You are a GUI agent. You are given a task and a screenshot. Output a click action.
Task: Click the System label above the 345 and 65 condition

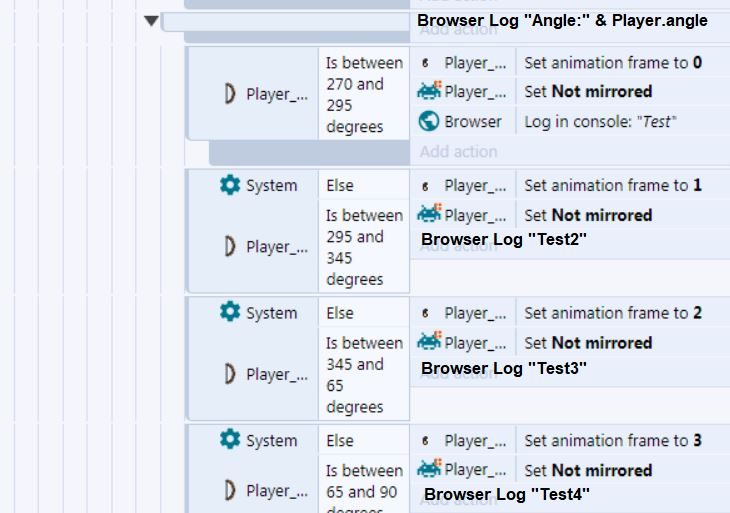(271, 313)
